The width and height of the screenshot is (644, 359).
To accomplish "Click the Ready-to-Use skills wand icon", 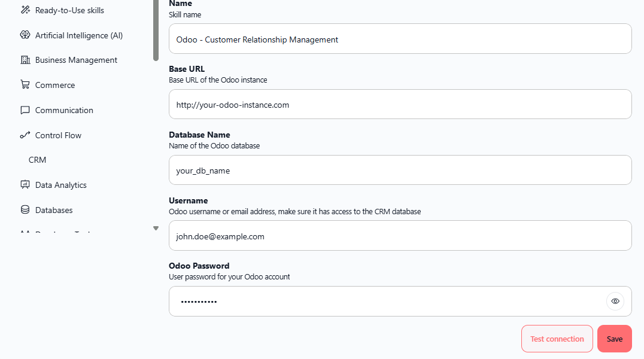I will coord(25,10).
